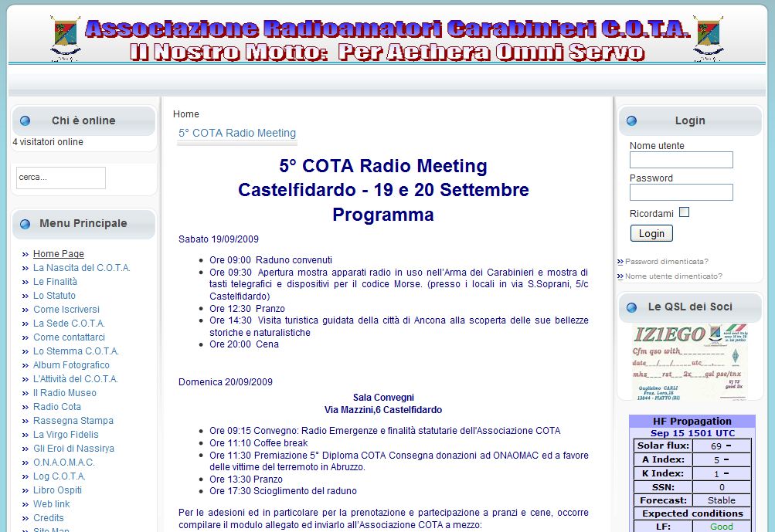
Task: Tick the Ricordami checkbox
Action: tap(684, 212)
